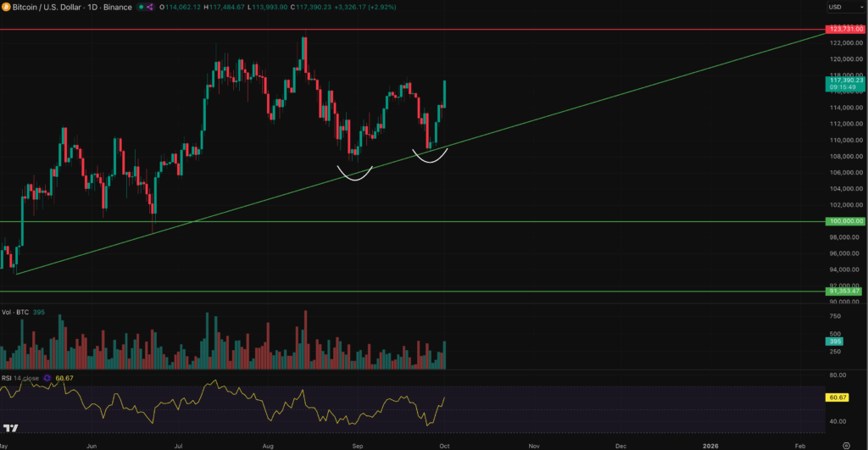868x450 pixels.
Task: Click the Aug label on time axis
Action: point(268,446)
